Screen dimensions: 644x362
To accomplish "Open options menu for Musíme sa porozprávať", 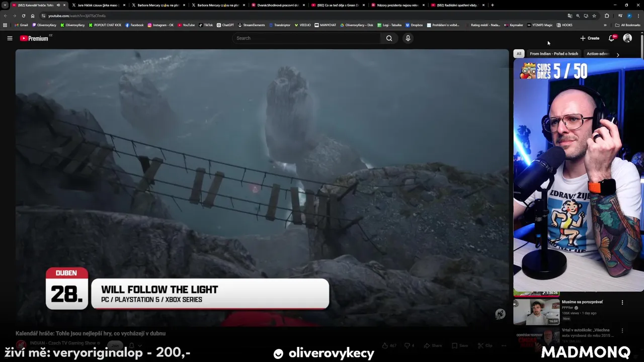I will click(x=622, y=303).
